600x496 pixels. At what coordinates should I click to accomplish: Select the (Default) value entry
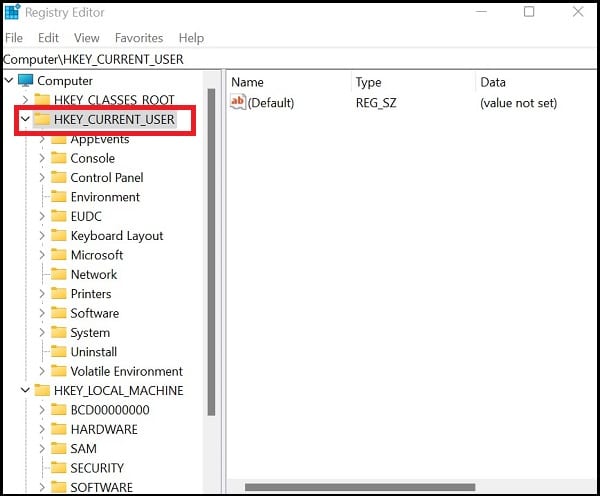(271, 103)
